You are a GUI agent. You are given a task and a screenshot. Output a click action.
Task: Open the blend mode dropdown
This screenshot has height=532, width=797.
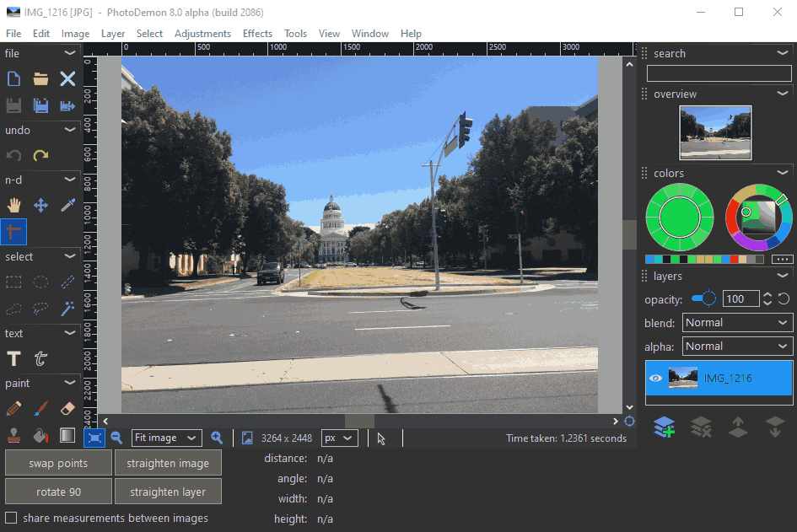[x=737, y=323]
